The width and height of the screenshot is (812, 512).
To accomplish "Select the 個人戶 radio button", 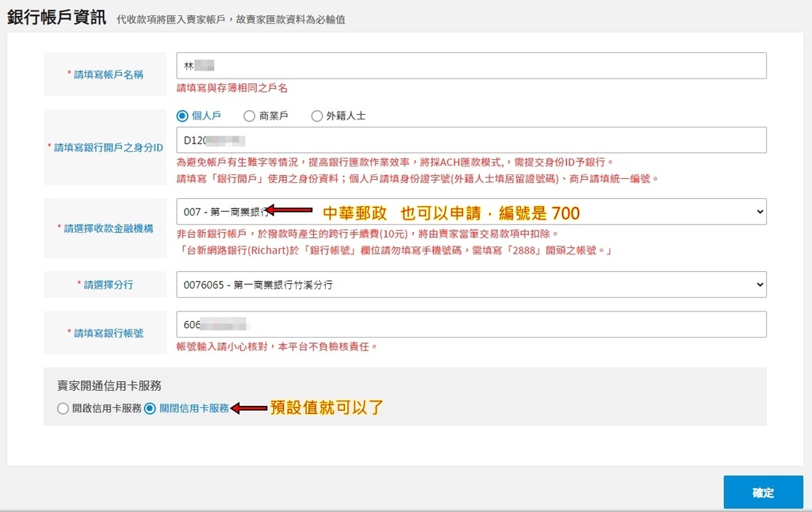I will point(182,116).
